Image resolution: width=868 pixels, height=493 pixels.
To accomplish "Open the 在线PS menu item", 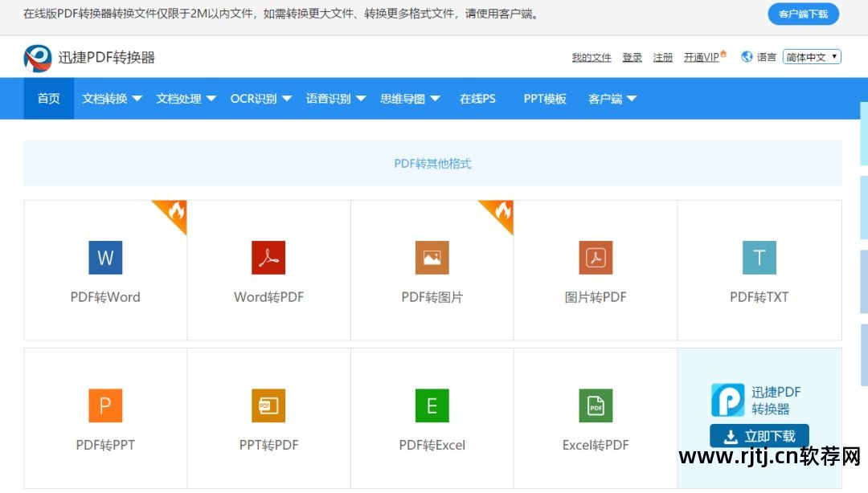I will 477,98.
